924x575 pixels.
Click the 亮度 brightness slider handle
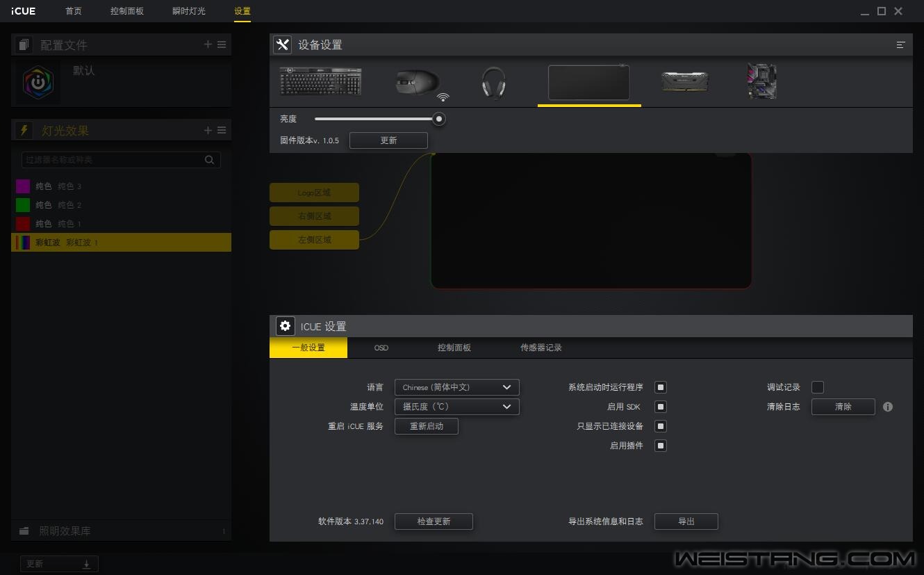[439, 119]
